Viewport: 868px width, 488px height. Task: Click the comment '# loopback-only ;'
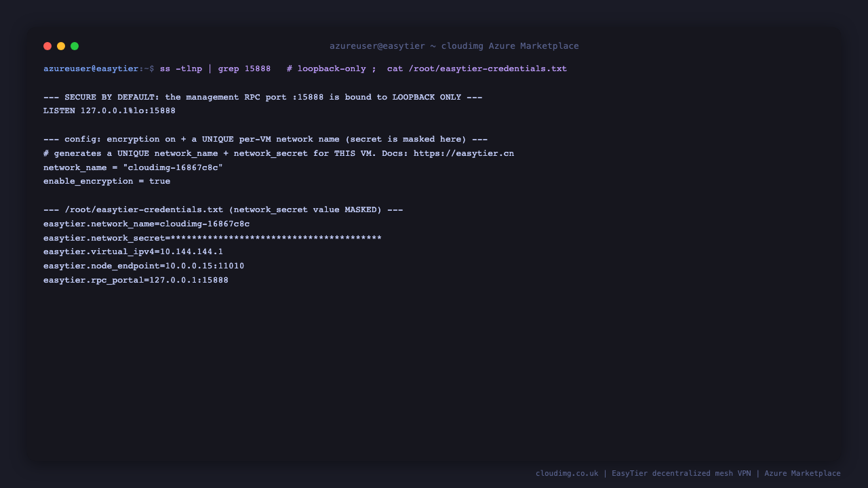tap(332, 69)
